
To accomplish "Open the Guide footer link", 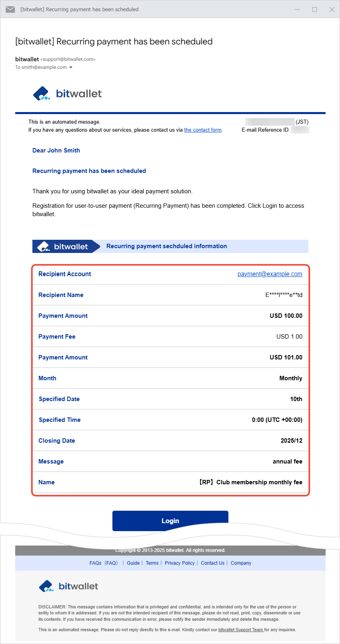I will point(133,563).
